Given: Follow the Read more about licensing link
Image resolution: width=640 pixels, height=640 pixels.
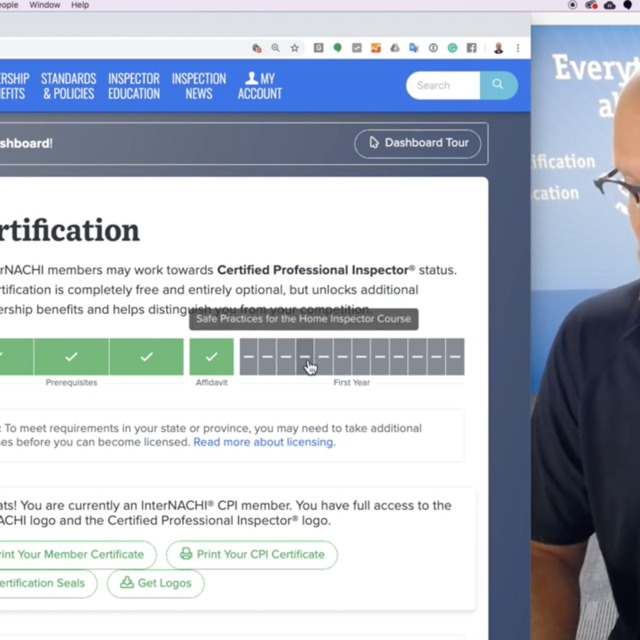Looking at the screenshot, I should point(264,442).
